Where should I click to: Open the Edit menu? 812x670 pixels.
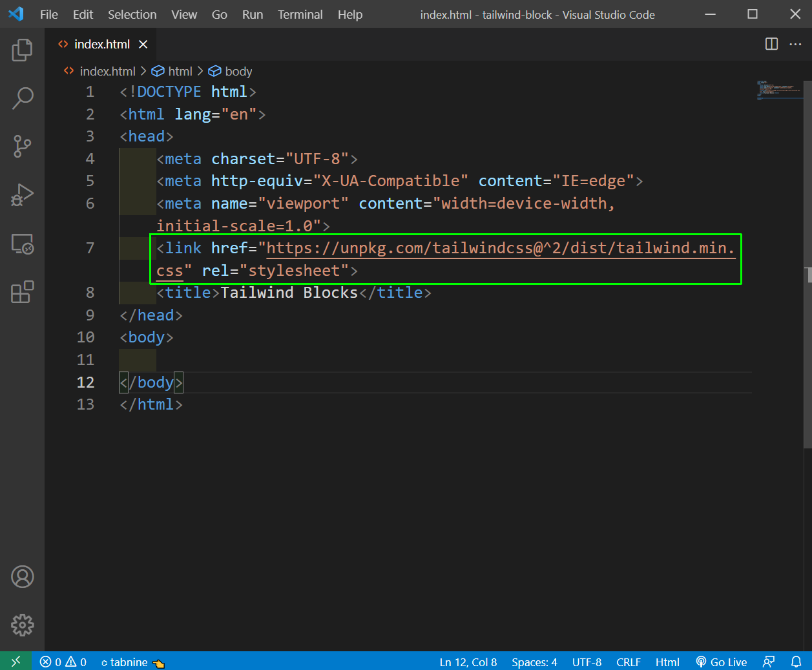pyautogui.click(x=83, y=14)
